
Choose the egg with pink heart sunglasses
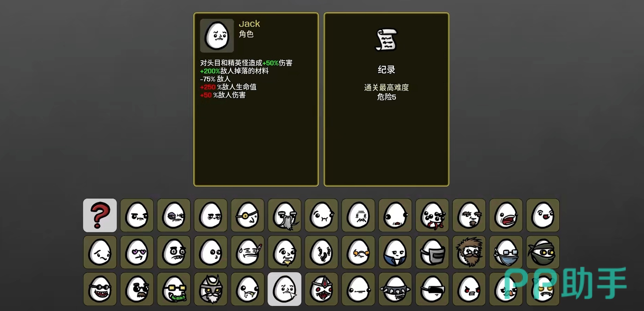coord(137,252)
